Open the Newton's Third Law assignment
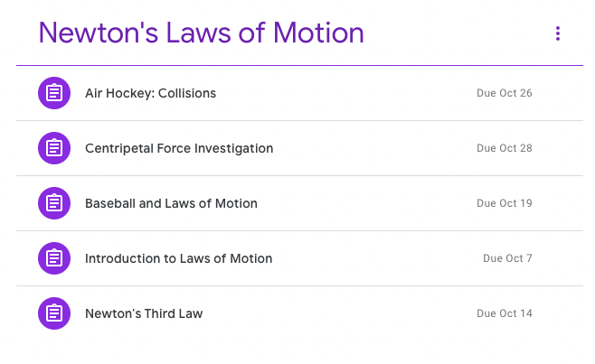Image resolution: width=595 pixels, height=364 pixels. pos(144,313)
